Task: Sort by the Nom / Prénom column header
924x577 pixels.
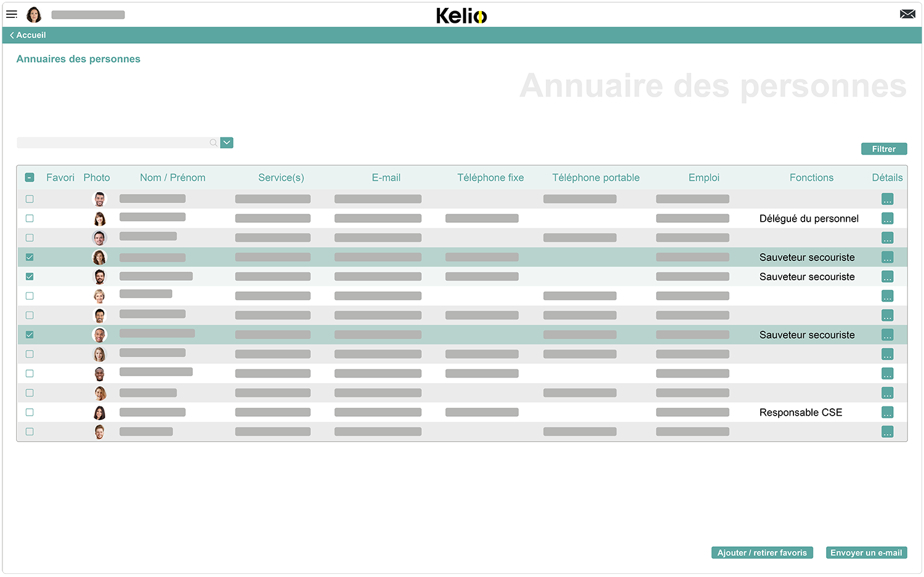Action: coord(172,177)
